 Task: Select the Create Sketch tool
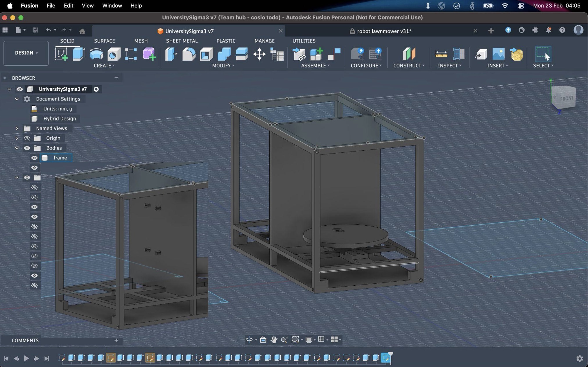(62, 54)
